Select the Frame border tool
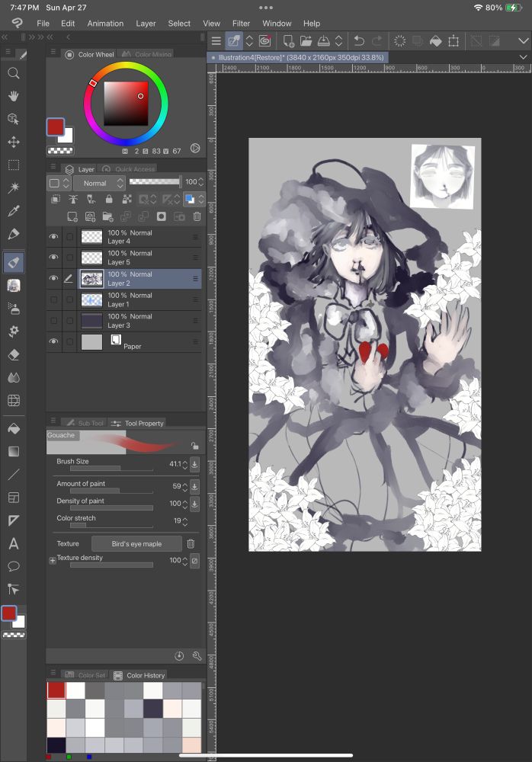The image size is (532, 762). click(x=14, y=497)
